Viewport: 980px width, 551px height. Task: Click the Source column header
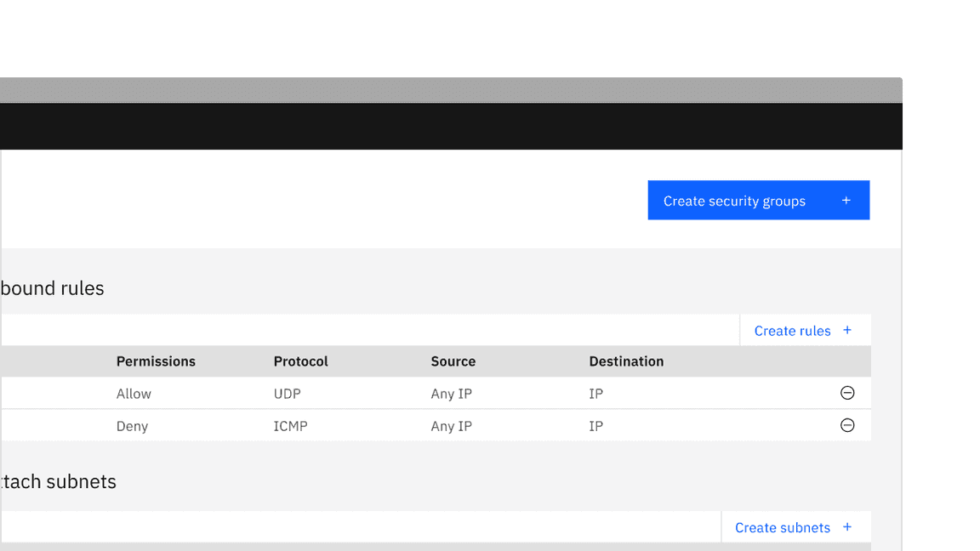(x=453, y=361)
